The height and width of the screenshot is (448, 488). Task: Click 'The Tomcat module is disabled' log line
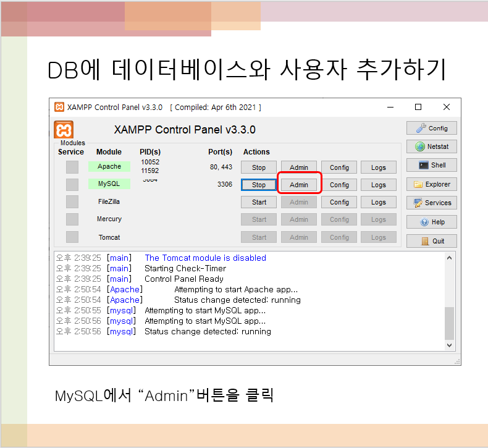click(x=206, y=258)
